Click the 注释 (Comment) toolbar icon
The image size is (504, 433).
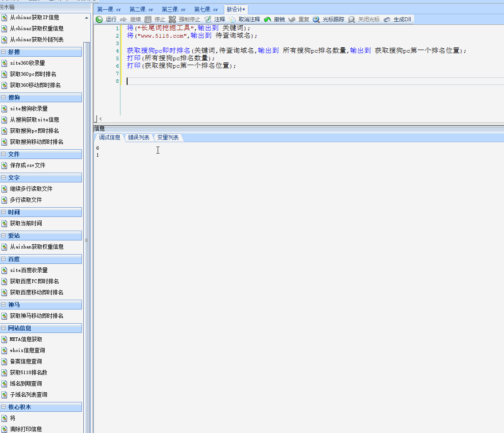pos(208,19)
